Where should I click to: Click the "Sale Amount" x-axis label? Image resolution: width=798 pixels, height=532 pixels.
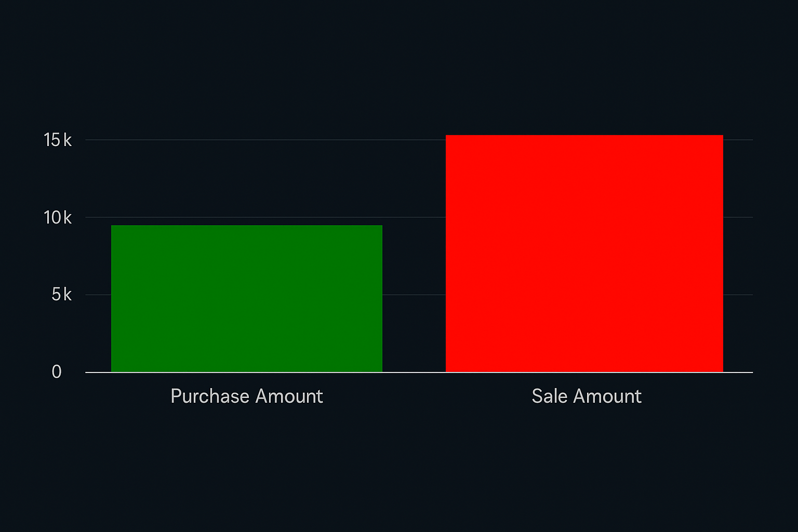point(587,396)
